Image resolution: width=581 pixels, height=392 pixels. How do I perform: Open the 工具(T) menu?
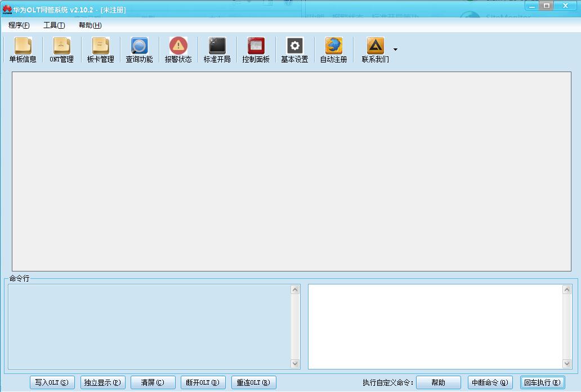(54, 25)
